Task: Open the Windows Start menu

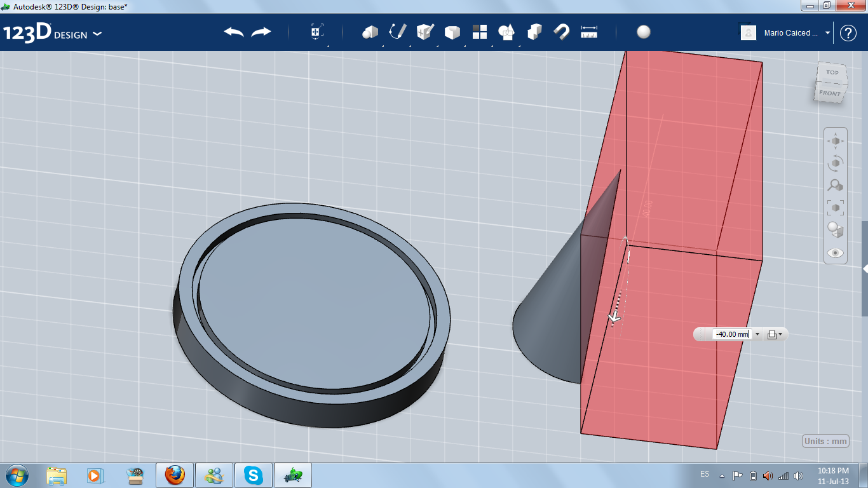Action: click(x=16, y=475)
